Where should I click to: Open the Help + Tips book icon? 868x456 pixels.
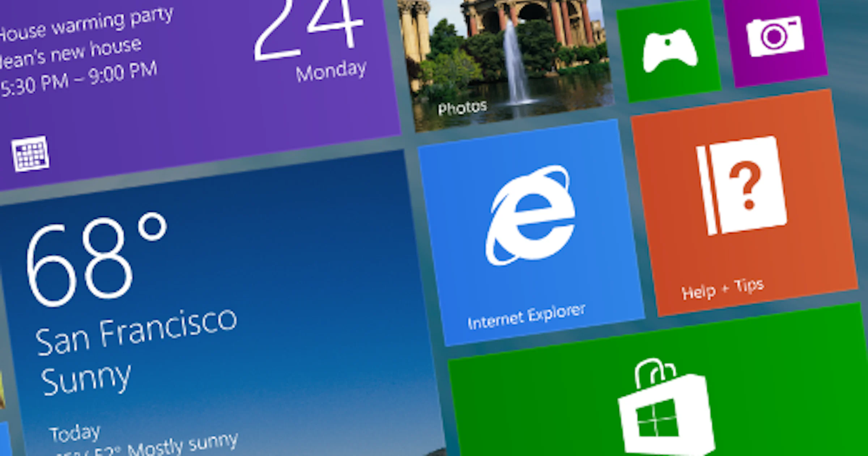tap(741, 186)
